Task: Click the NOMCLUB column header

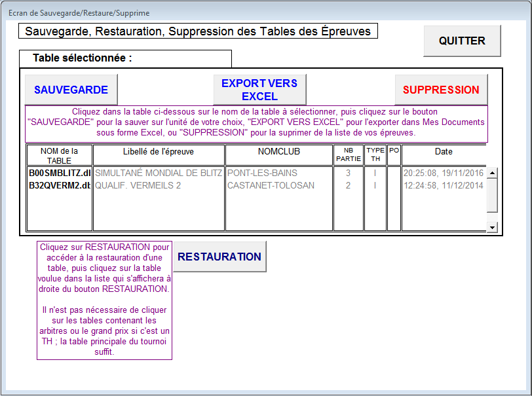Action: click(278, 152)
